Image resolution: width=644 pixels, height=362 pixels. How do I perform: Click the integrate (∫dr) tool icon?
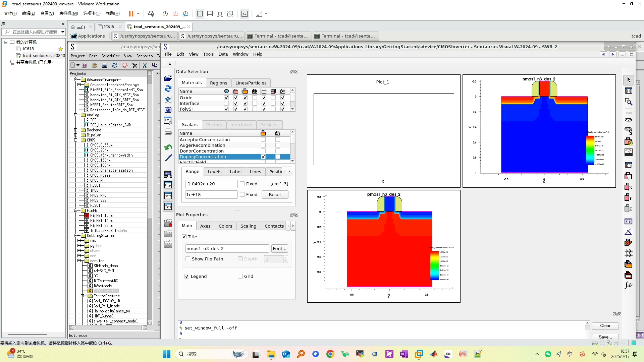click(629, 285)
